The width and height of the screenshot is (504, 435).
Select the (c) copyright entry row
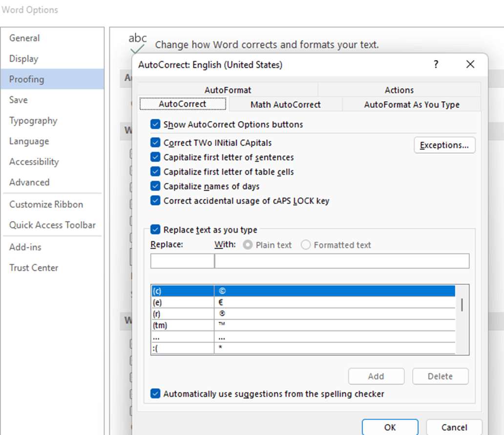[303, 291]
